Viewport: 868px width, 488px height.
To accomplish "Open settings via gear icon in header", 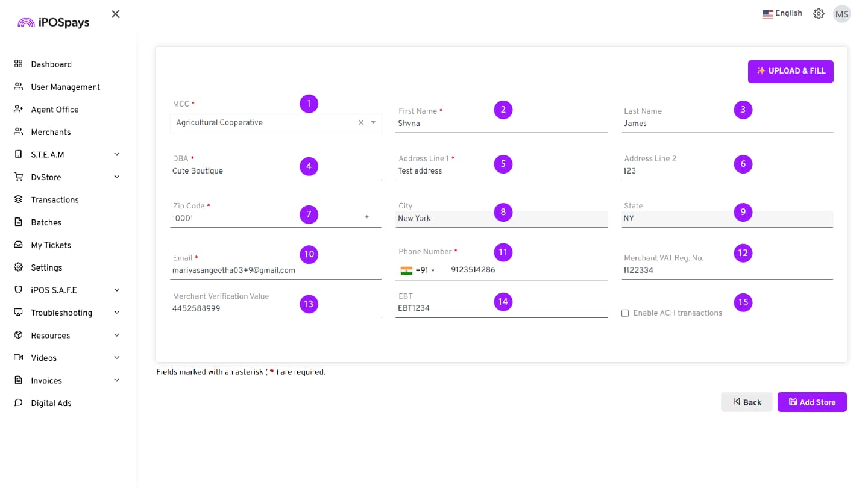I will pyautogui.click(x=818, y=14).
